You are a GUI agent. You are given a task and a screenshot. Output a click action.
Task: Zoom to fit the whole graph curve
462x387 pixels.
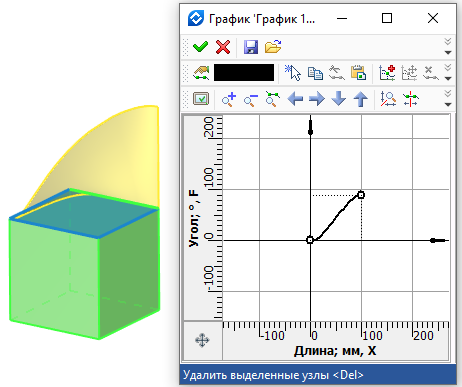[x=273, y=99]
